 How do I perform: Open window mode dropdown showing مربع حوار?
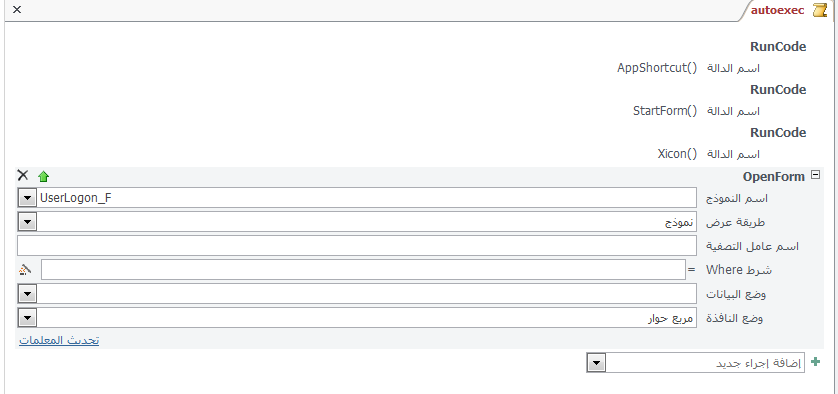point(27,318)
